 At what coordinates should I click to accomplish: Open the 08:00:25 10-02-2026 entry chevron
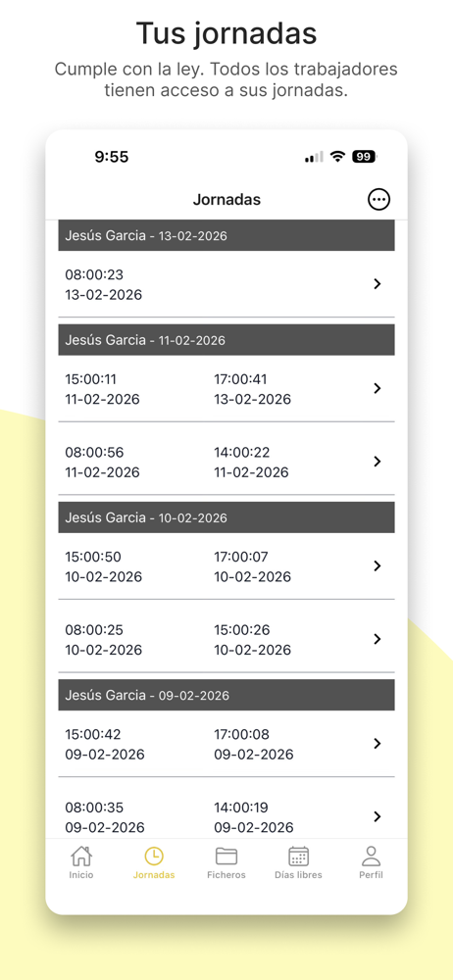tap(377, 639)
